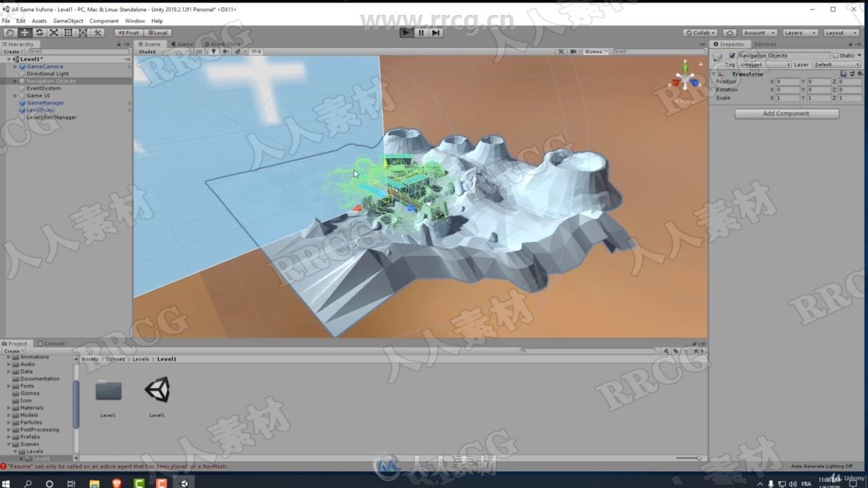Collapse the Transform component foldout
868x488 pixels.
point(714,74)
